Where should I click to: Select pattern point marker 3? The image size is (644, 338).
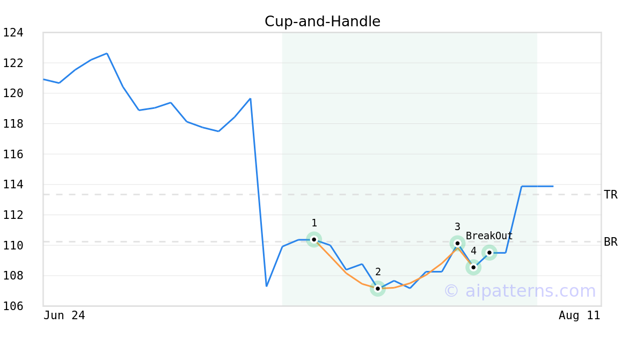pos(457,243)
